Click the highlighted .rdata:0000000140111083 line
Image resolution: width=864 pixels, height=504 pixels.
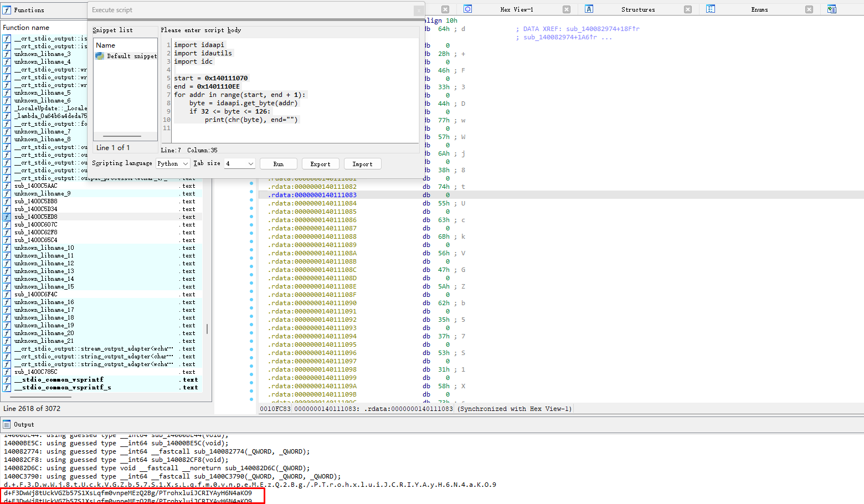[560, 195]
